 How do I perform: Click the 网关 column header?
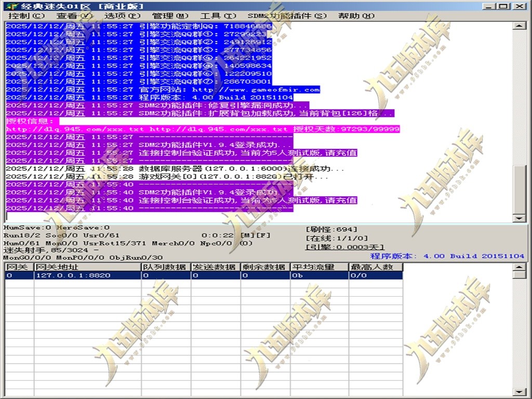tap(19, 267)
